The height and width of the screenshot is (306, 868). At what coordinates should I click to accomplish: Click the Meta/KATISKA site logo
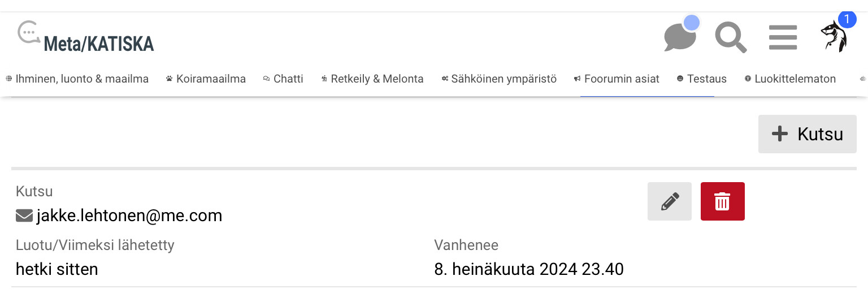click(x=86, y=38)
